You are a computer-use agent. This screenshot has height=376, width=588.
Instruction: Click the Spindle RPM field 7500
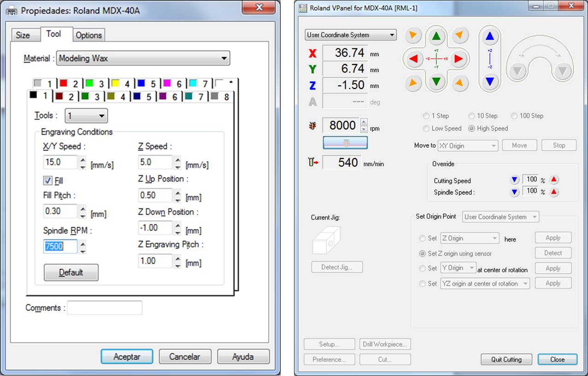coord(60,247)
